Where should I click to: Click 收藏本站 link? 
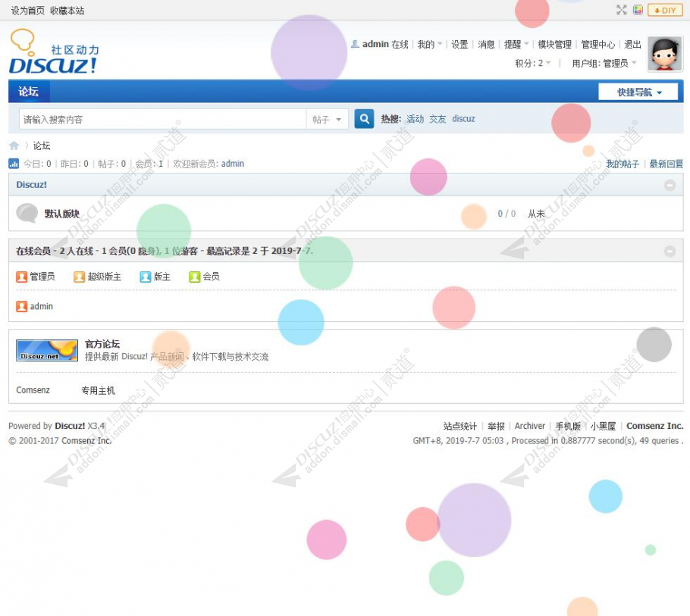(67, 11)
